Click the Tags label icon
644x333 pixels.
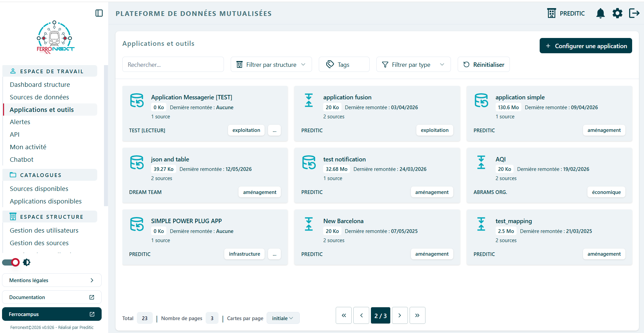pyautogui.click(x=330, y=64)
